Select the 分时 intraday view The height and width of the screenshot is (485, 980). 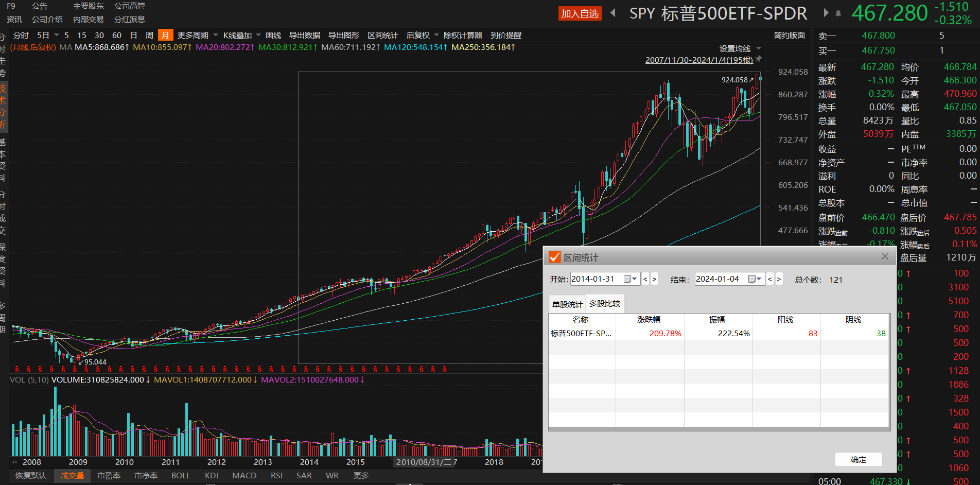click(21, 35)
